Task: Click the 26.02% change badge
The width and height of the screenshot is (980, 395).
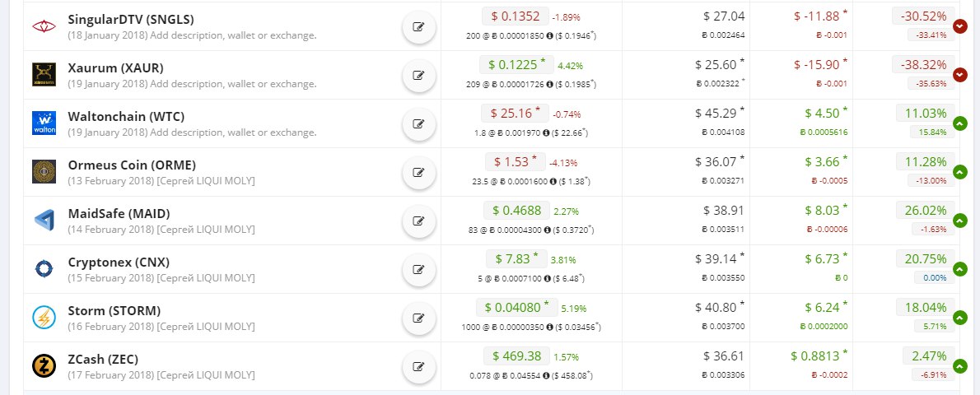Action: tap(926, 210)
